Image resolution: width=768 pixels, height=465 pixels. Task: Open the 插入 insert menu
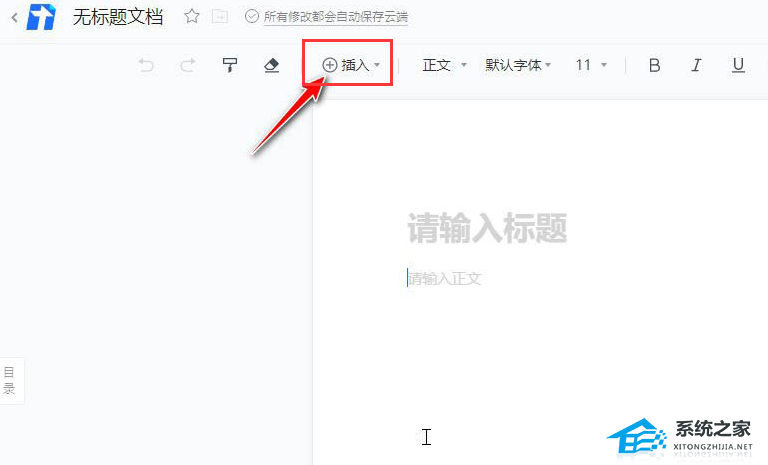(x=351, y=65)
